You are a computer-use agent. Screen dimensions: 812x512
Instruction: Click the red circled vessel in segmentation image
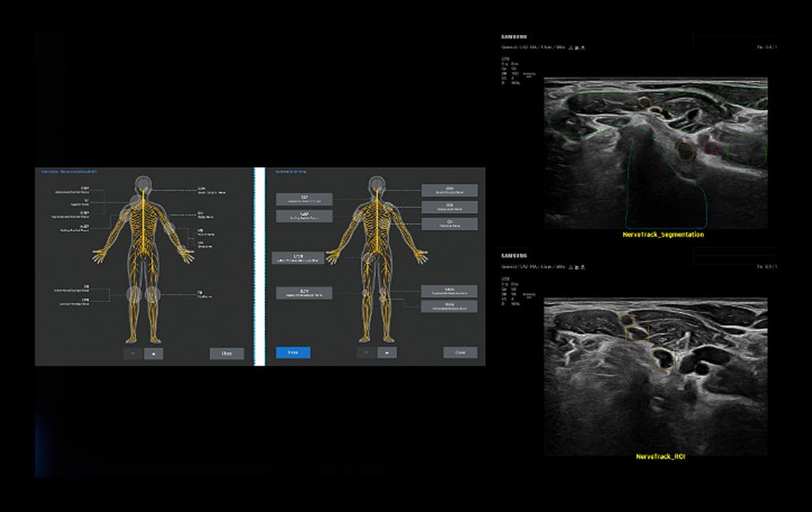[710, 149]
